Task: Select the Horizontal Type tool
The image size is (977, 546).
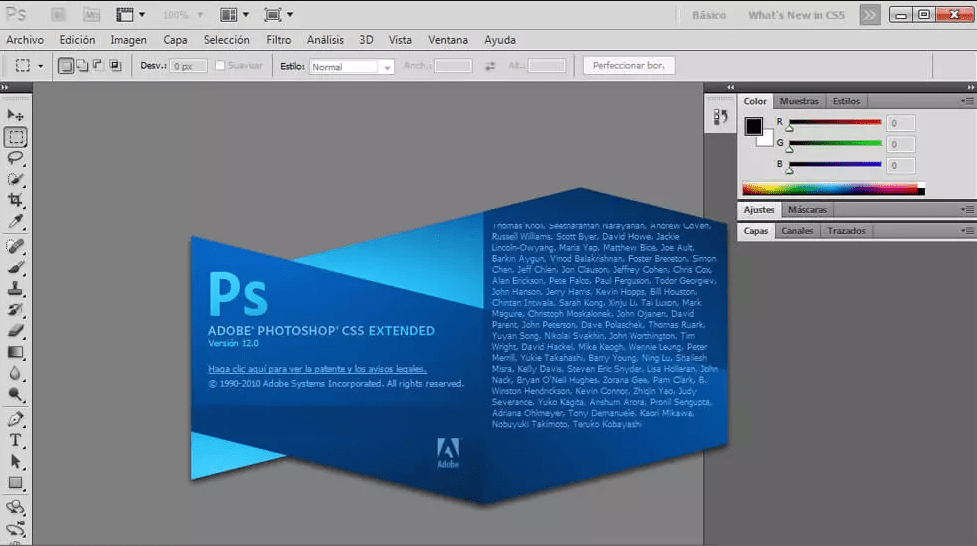Action: 16,441
